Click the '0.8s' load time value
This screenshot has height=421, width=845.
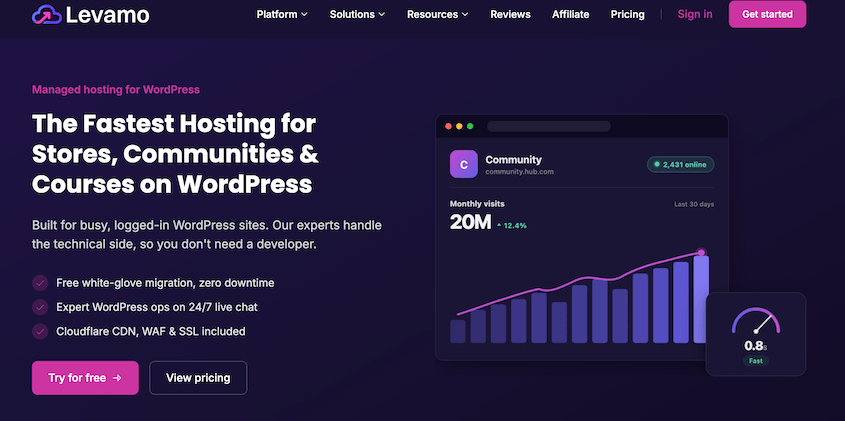pyautogui.click(x=756, y=346)
